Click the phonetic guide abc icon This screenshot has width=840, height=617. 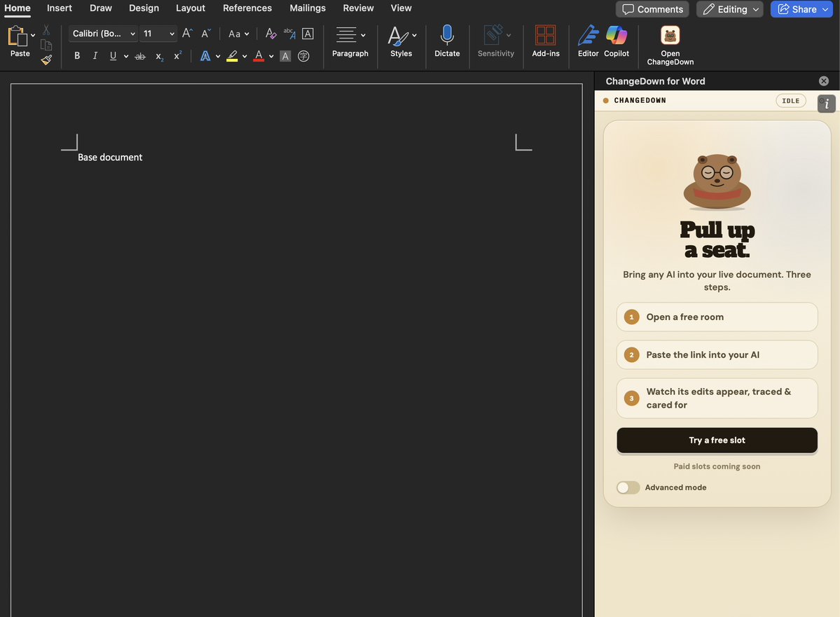pos(289,33)
